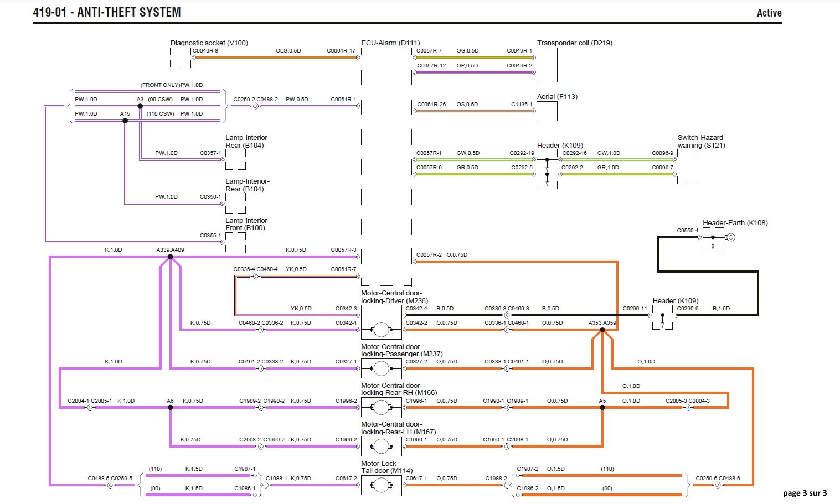The height and width of the screenshot is (504, 840).
Task: Click the A339,A409 splice junction dot
Action: pyautogui.click(x=171, y=257)
